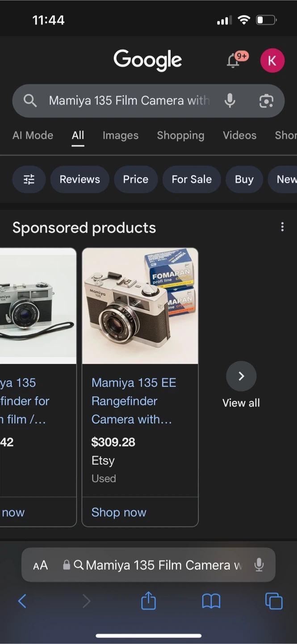297x644 pixels.
Task: Open Safari bookmarks icon
Action: [x=211, y=601]
